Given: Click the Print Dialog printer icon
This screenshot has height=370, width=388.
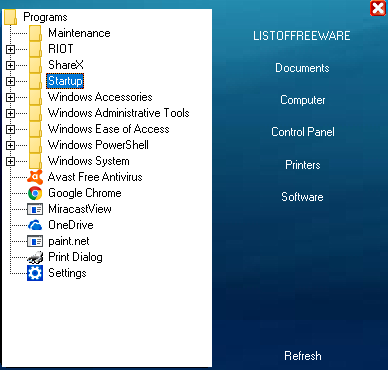Looking at the screenshot, I should tap(35, 257).
